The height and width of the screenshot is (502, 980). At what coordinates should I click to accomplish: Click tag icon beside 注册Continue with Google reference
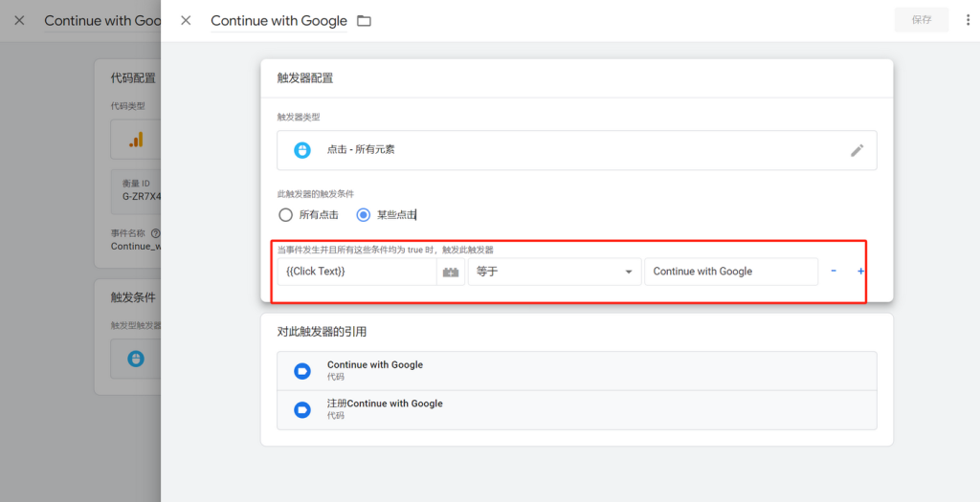302,410
